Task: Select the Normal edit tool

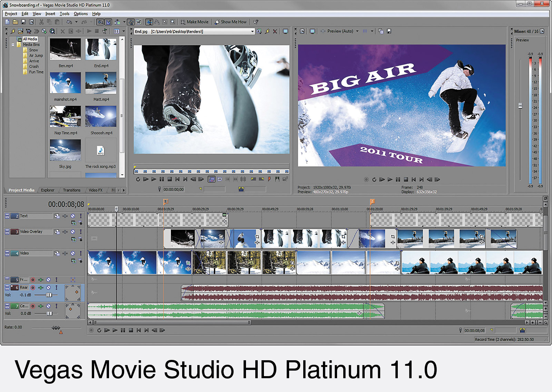Action: (x=149, y=22)
